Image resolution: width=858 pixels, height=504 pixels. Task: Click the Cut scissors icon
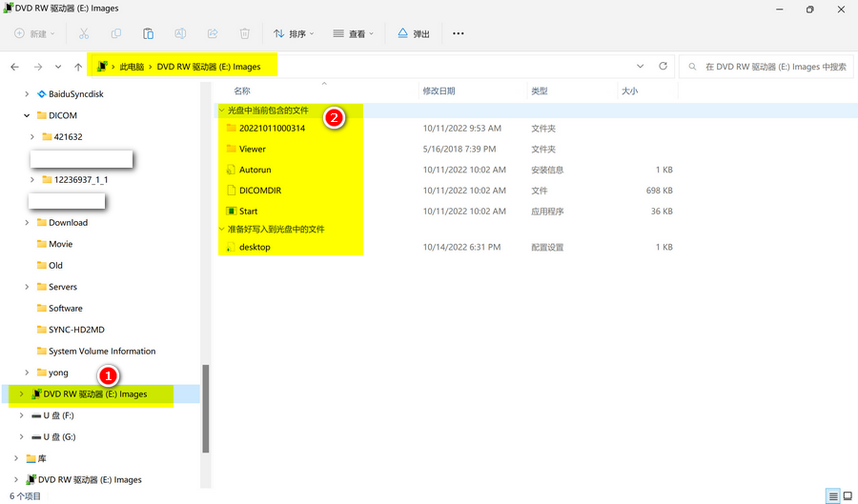tap(84, 34)
